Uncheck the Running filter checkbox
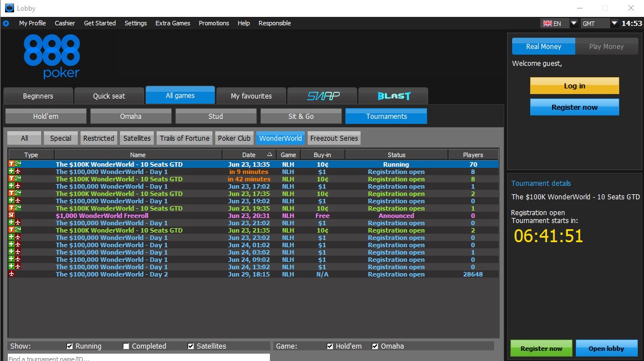644x361 pixels. [70, 346]
